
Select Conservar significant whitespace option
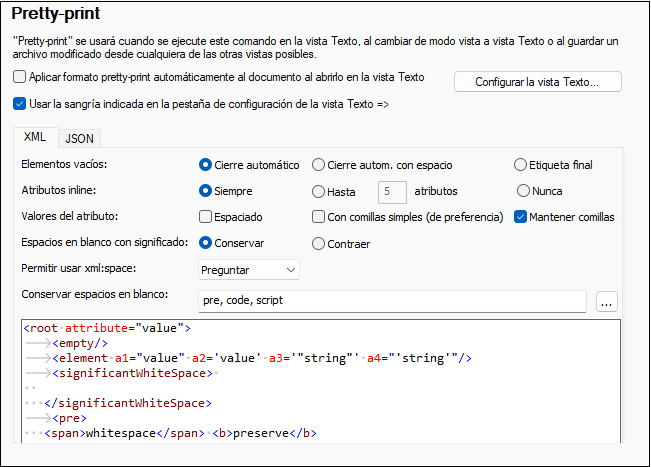coord(206,243)
